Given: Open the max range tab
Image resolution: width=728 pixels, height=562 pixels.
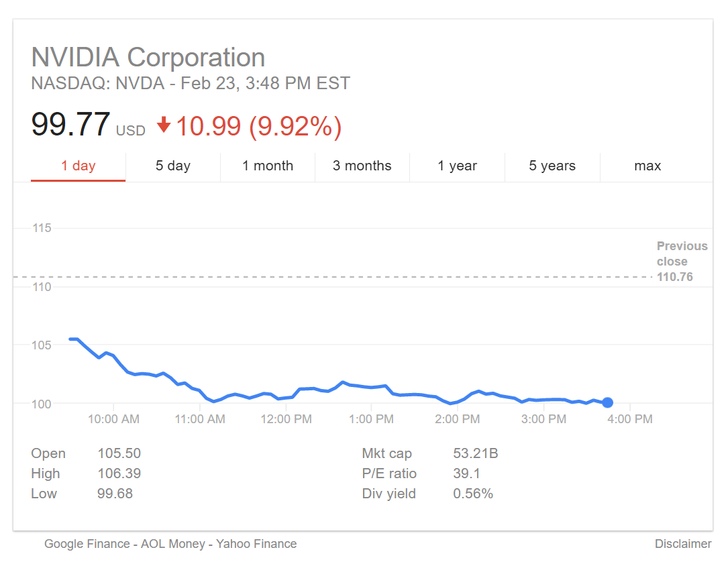Looking at the screenshot, I should pos(647,166).
